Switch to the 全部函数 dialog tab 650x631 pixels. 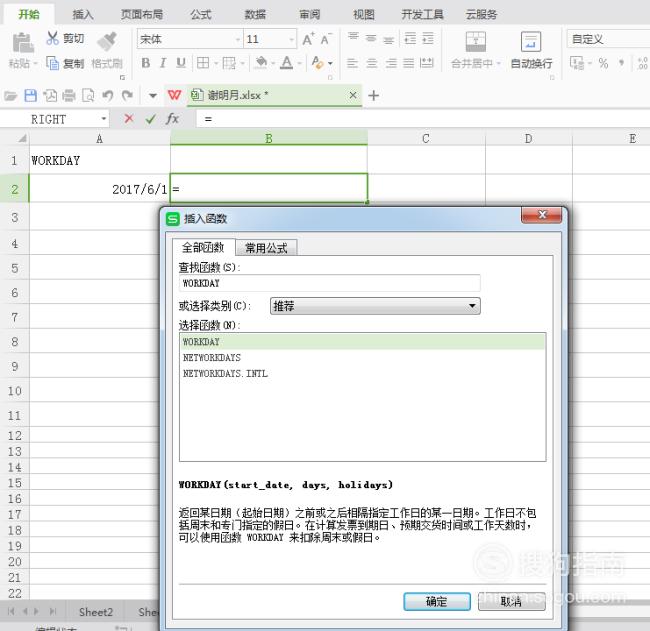point(203,248)
